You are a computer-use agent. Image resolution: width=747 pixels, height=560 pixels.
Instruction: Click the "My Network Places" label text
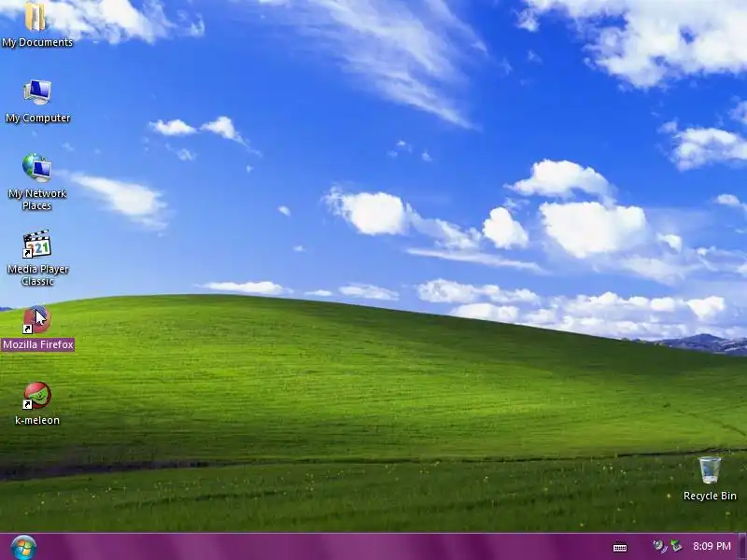[37, 200]
